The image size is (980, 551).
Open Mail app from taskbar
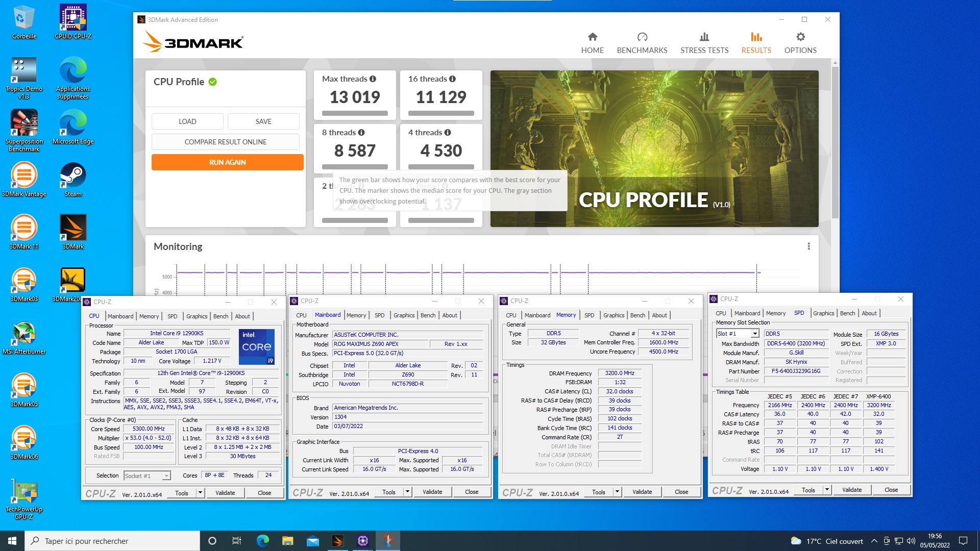point(313,541)
